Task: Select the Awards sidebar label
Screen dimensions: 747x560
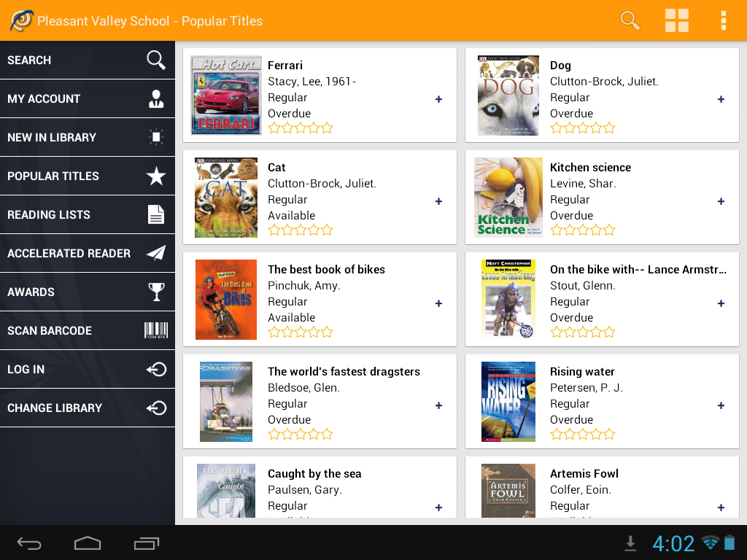Action: 31,292
